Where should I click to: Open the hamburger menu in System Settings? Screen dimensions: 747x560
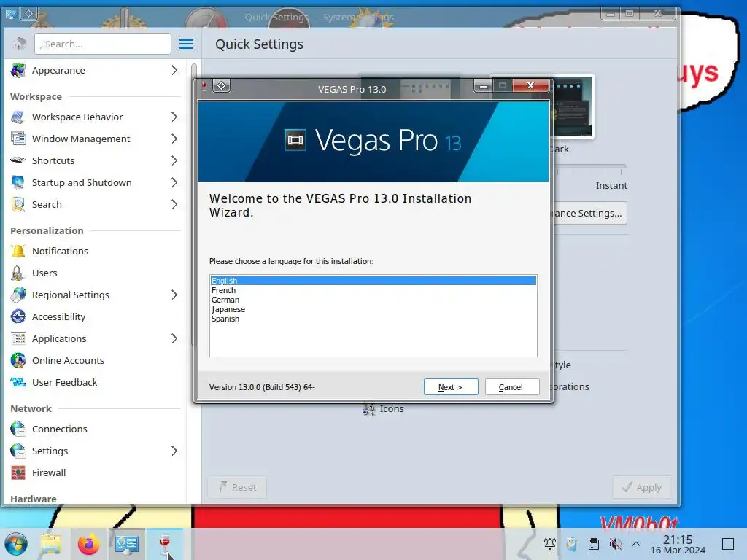(x=186, y=44)
